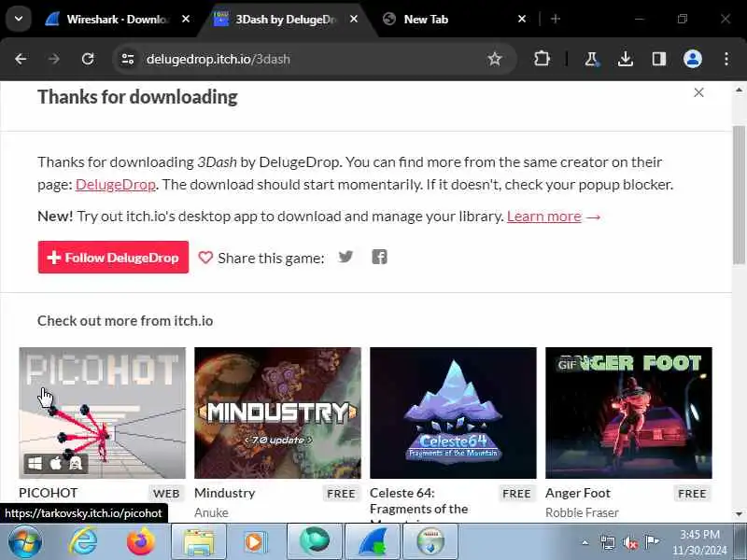Open a new browser tab with plus button
The width and height of the screenshot is (747, 560).
click(556, 19)
